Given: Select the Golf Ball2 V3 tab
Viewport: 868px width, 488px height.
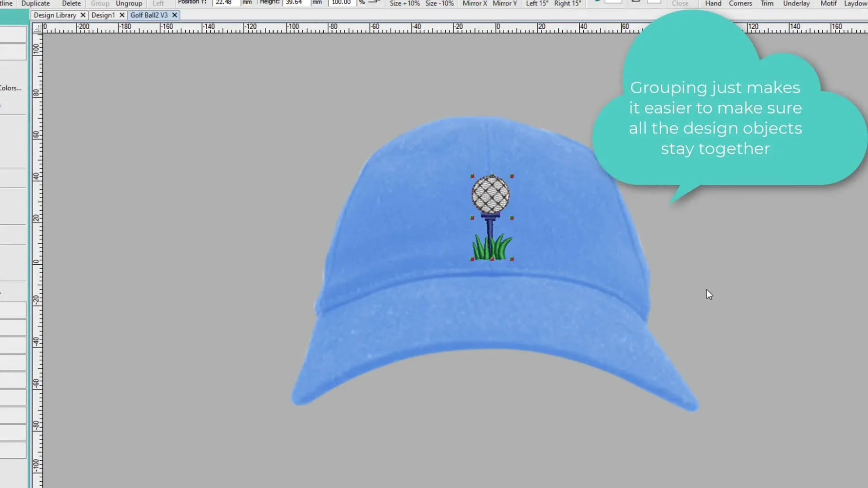Looking at the screenshot, I should 149,15.
